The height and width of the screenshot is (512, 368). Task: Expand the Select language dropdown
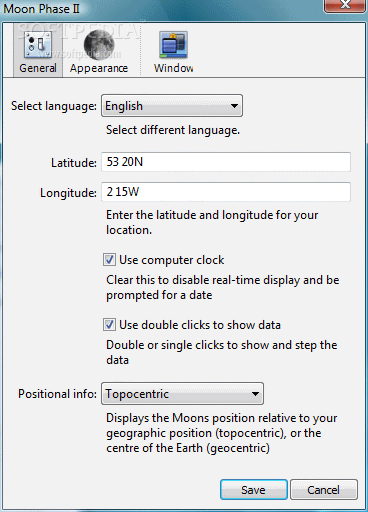pyautogui.click(x=172, y=106)
